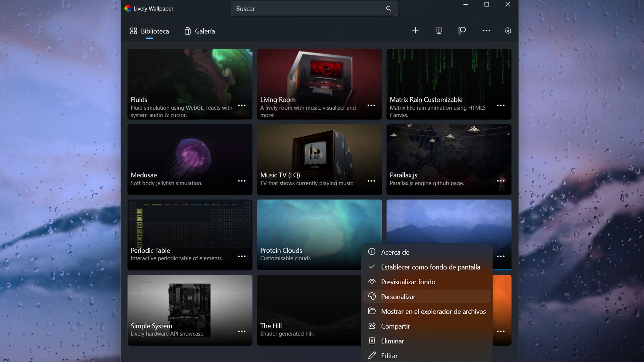Maximize the Lively Wallpaper window
644x362 pixels.
point(487,5)
